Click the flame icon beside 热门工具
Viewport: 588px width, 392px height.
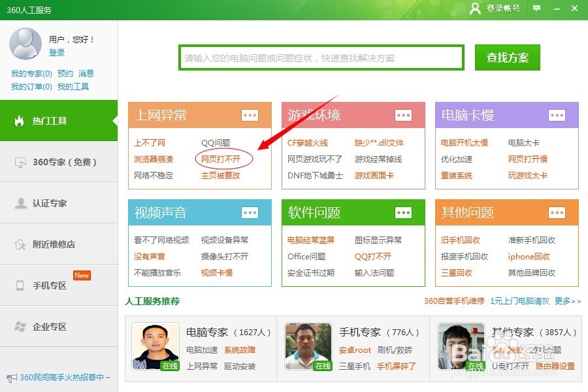pyautogui.click(x=19, y=121)
